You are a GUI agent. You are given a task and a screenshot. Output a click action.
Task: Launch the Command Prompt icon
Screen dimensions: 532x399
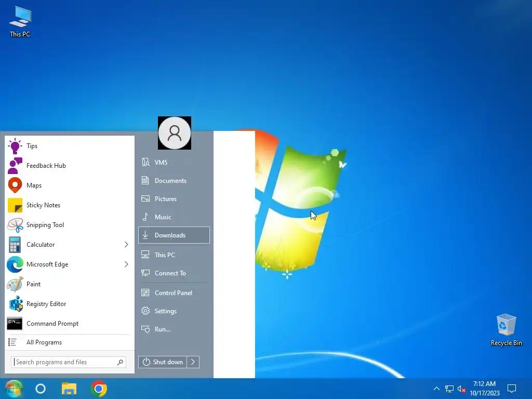tap(15, 323)
